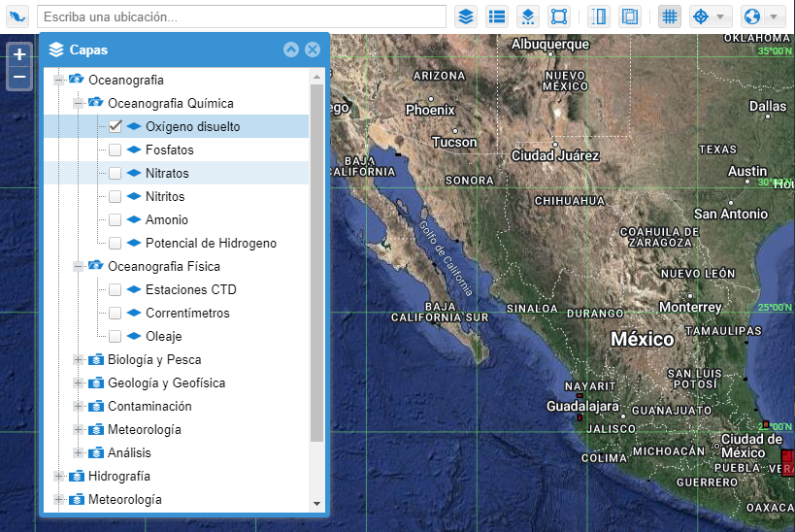The height and width of the screenshot is (532, 795).
Task: Toggle the graticule grid button
Action: point(669,17)
